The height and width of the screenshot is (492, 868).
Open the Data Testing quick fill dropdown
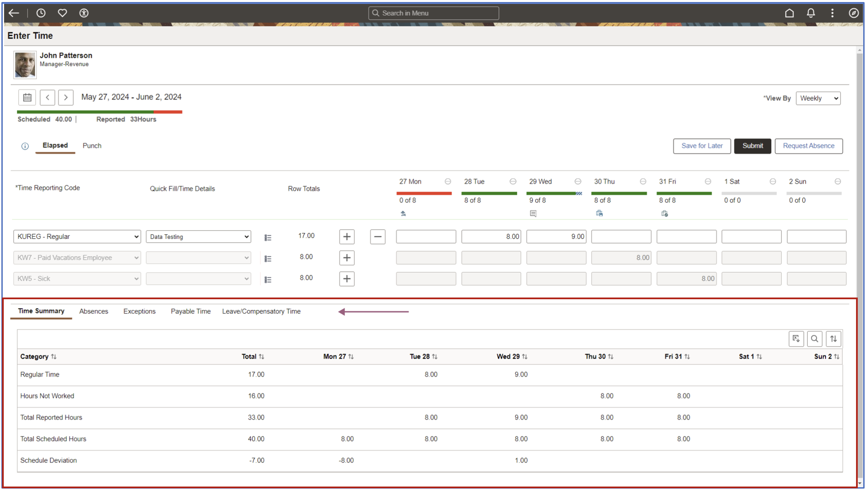point(198,237)
